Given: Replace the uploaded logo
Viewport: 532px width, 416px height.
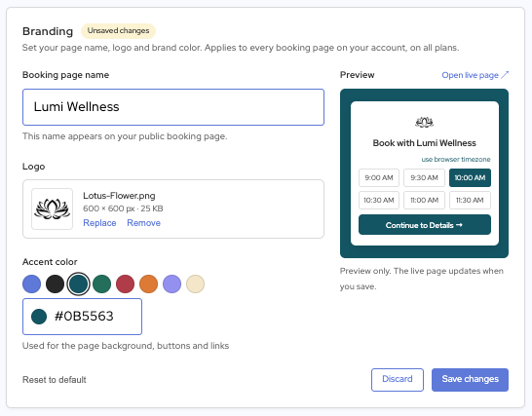Looking at the screenshot, I should click(99, 223).
